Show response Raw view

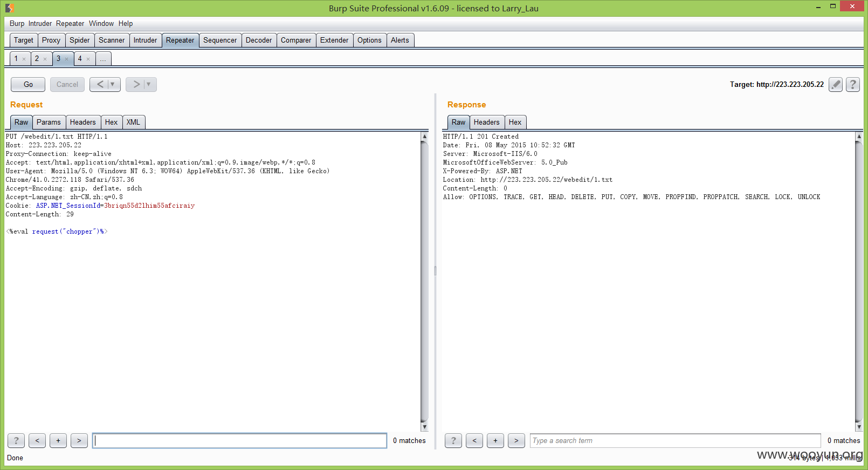pyautogui.click(x=459, y=122)
